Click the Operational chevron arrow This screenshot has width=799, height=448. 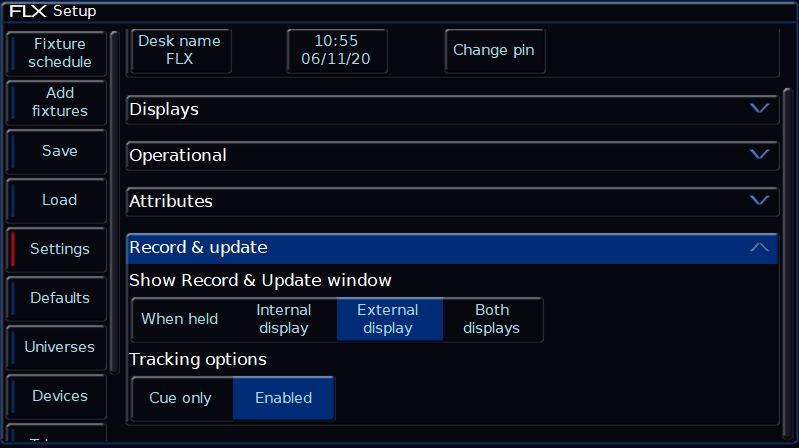(x=759, y=154)
